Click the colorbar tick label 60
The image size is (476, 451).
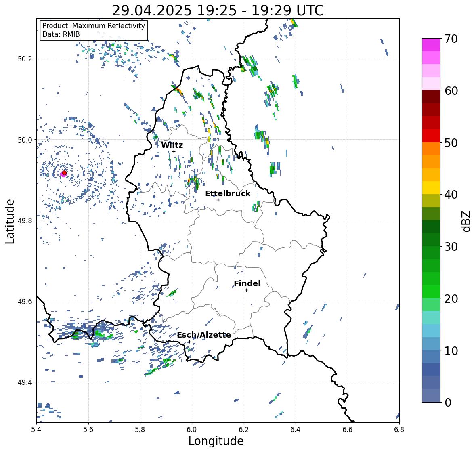click(x=451, y=91)
